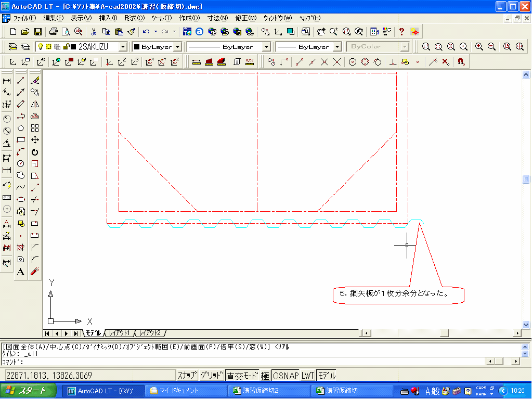Screen dimensions: 532x399
Task: Click the horizontal scrollbar thumb of drawing area
Action: tap(444, 333)
